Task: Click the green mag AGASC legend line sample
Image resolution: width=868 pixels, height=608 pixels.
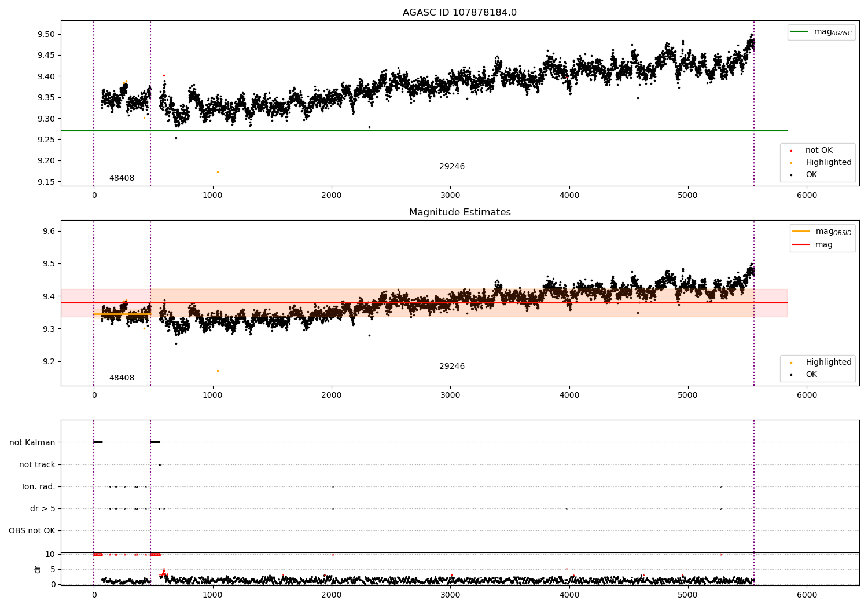Action: click(800, 32)
